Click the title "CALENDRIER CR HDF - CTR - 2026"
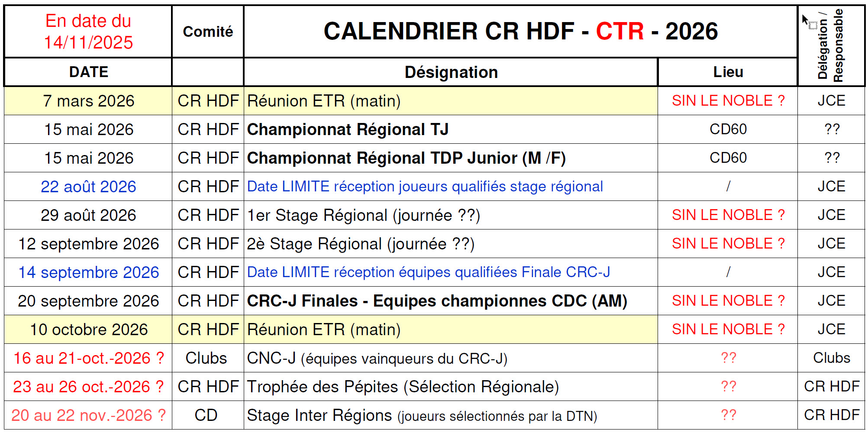 click(520, 31)
